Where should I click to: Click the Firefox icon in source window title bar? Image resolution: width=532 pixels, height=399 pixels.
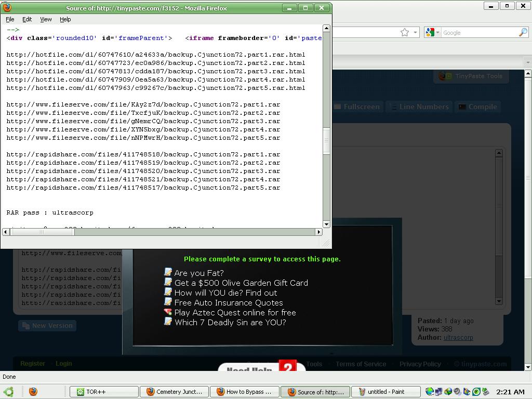pyautogui.click(x=7, y=8)
